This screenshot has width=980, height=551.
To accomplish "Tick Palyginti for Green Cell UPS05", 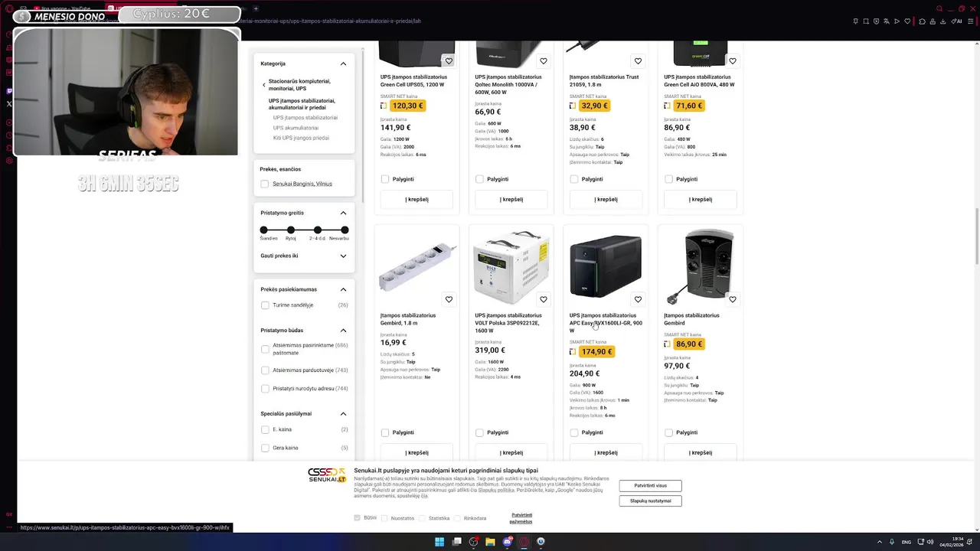I will 385,179.
